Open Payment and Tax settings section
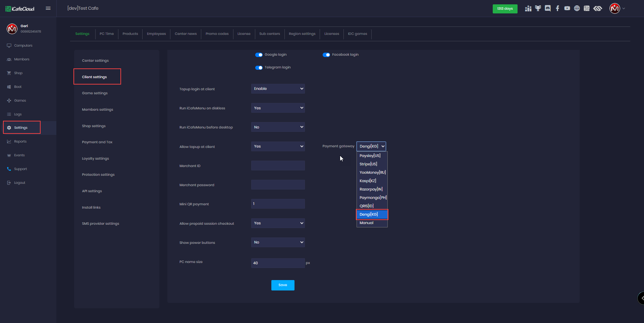 (x=97, y=142)
